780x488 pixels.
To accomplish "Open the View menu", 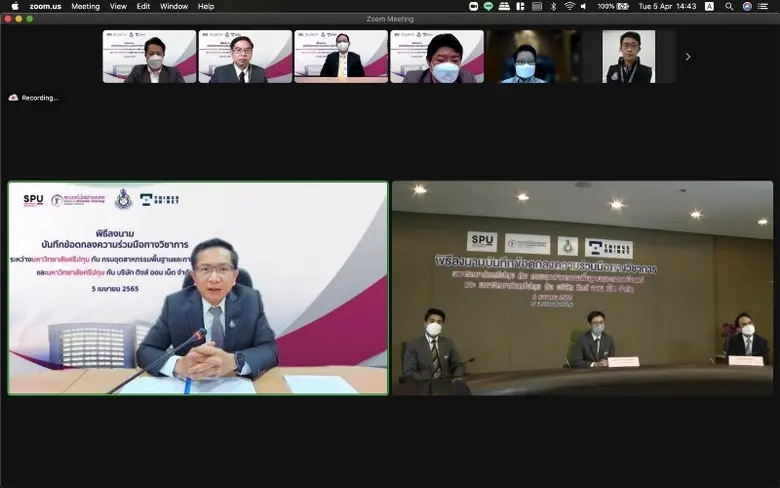I will click(118, 6).
